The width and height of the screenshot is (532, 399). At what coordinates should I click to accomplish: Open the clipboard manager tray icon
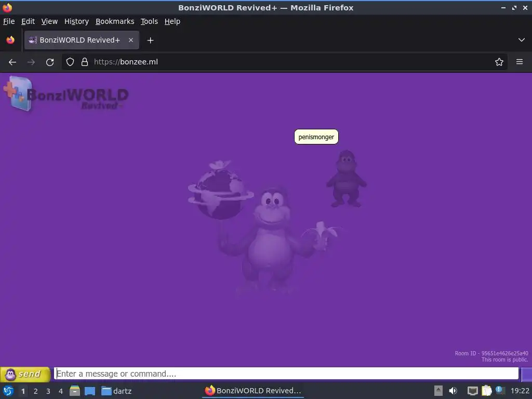[x=486, y=391]
